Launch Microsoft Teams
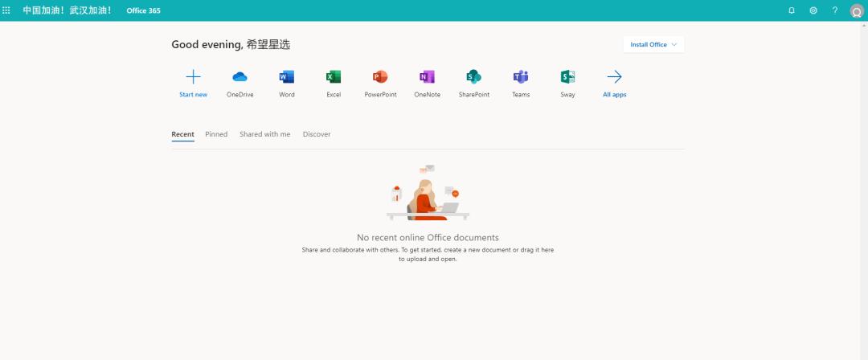This screenshot has height=360, width=868. click(521, 76)
